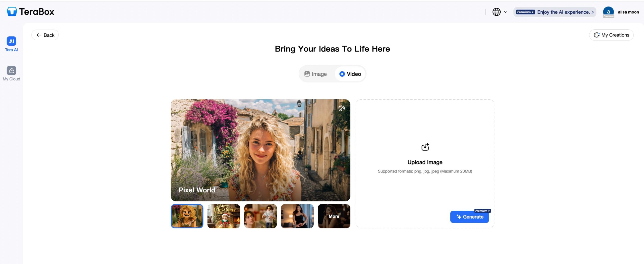Select the Pixel World template thumbnail

187,216
